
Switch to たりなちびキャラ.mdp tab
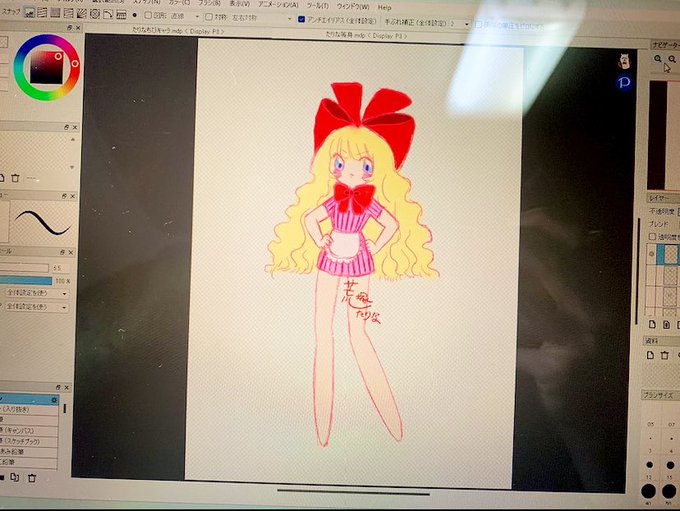178,31
